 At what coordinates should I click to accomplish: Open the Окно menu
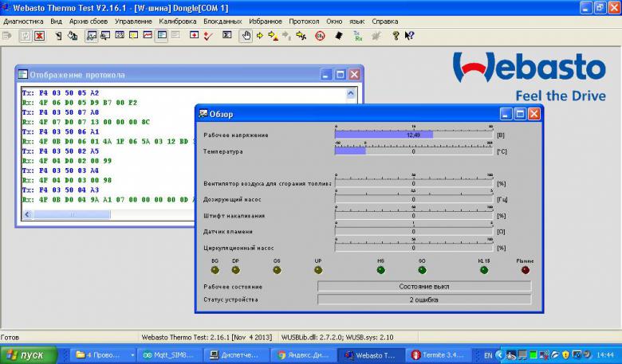coord(334,22)
